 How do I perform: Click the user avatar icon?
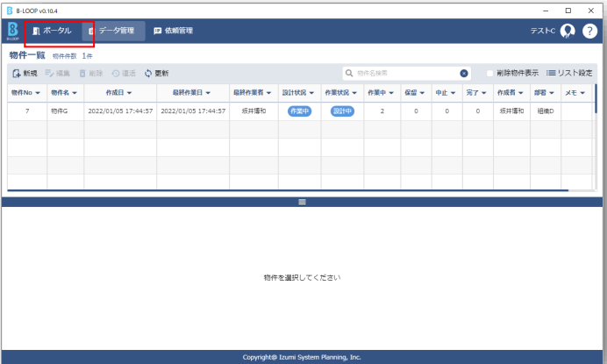[x=568, y=31]
